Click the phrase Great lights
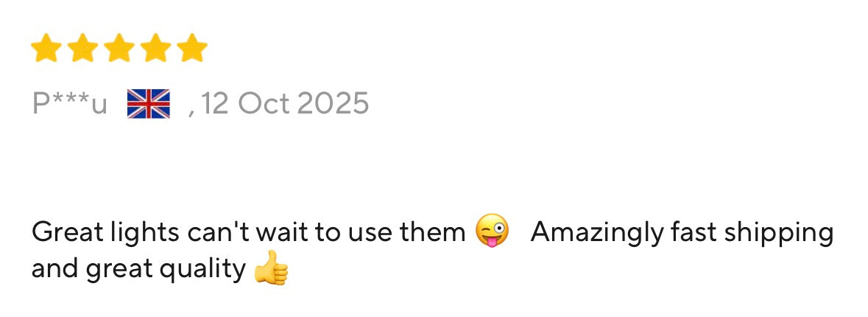Image resolution: width=868 pixels, height=317 pixels. [x=105, y=233]
